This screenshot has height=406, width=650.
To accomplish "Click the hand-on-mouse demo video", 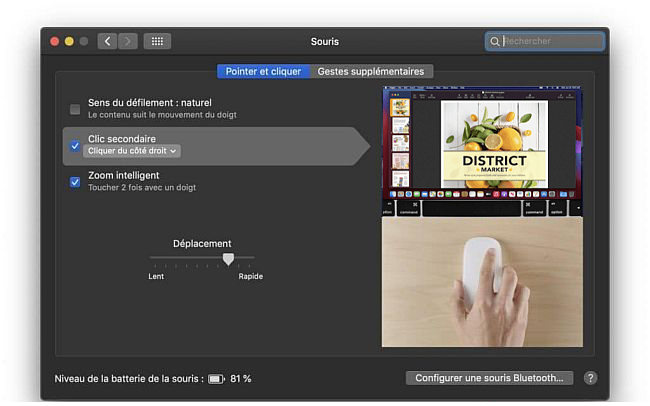I will (482, 282).
